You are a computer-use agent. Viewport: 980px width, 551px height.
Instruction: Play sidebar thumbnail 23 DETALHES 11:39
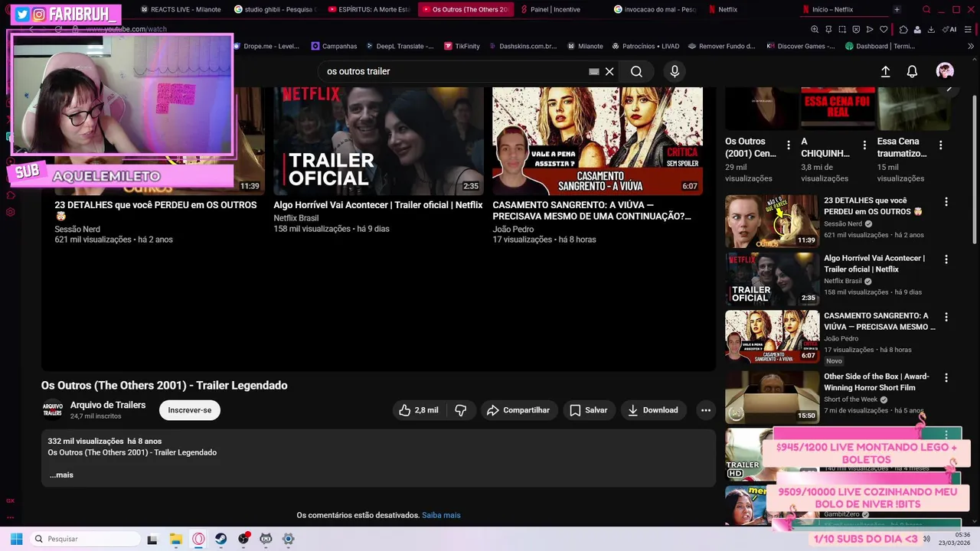pos(772,221)
